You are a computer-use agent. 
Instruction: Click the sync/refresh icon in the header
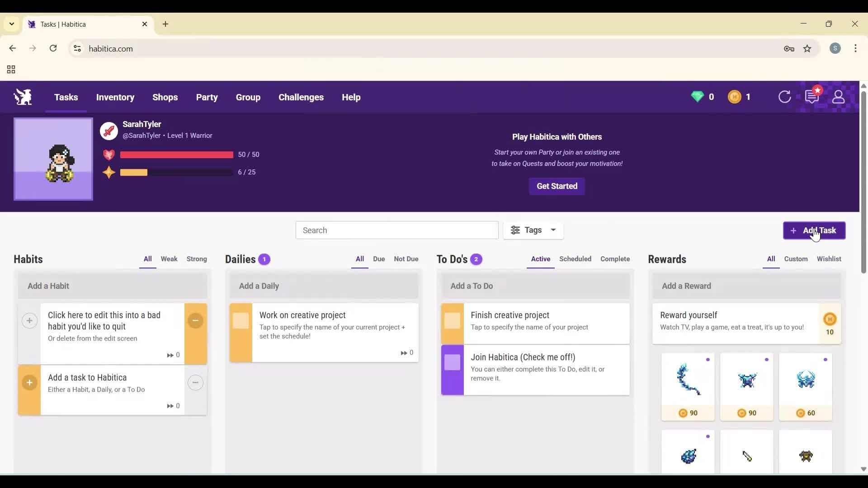[785, 97]
